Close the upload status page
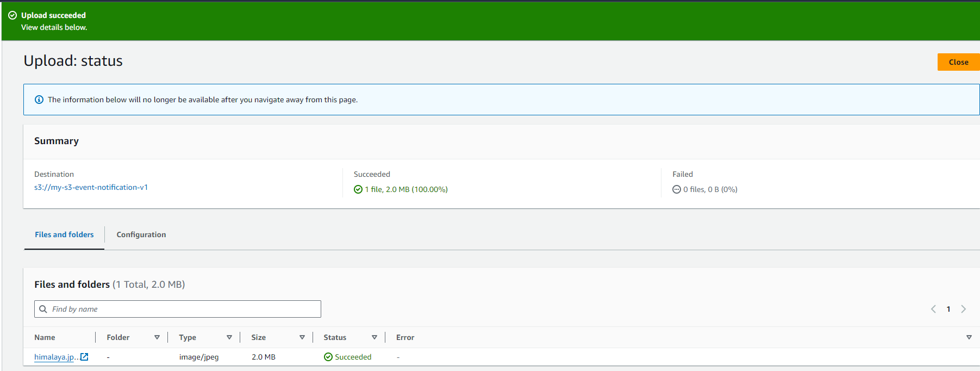980x371 pixels. tap(959, 62)
